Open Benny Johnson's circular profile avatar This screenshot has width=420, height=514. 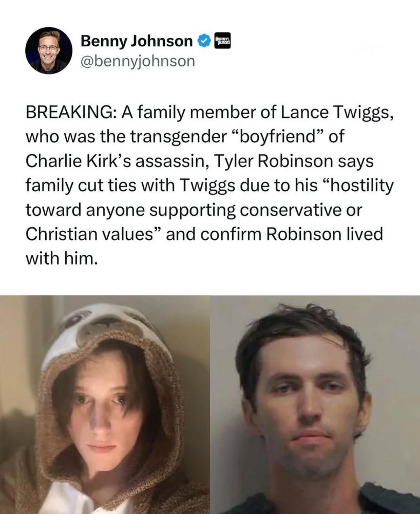point(49,50)
